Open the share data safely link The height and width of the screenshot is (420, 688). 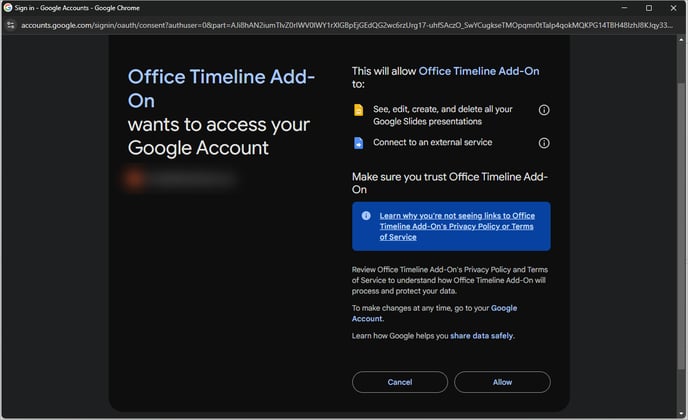[x=481, y=336]
